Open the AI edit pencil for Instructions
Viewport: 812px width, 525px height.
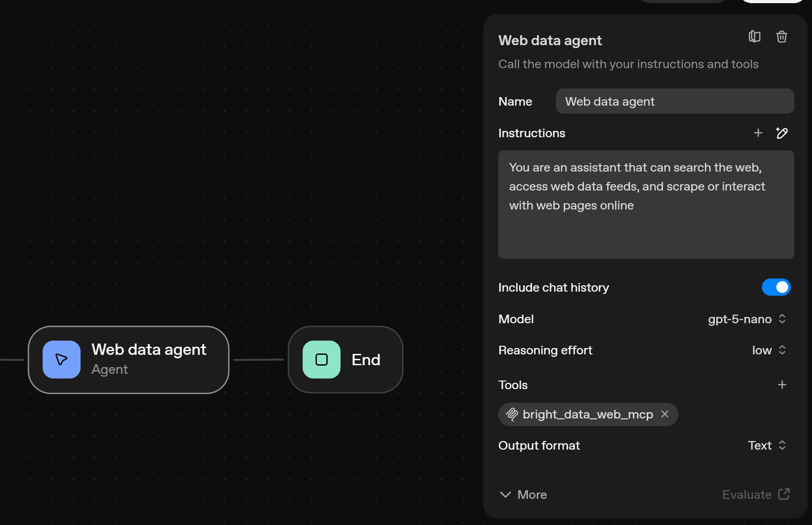[783, 133]
